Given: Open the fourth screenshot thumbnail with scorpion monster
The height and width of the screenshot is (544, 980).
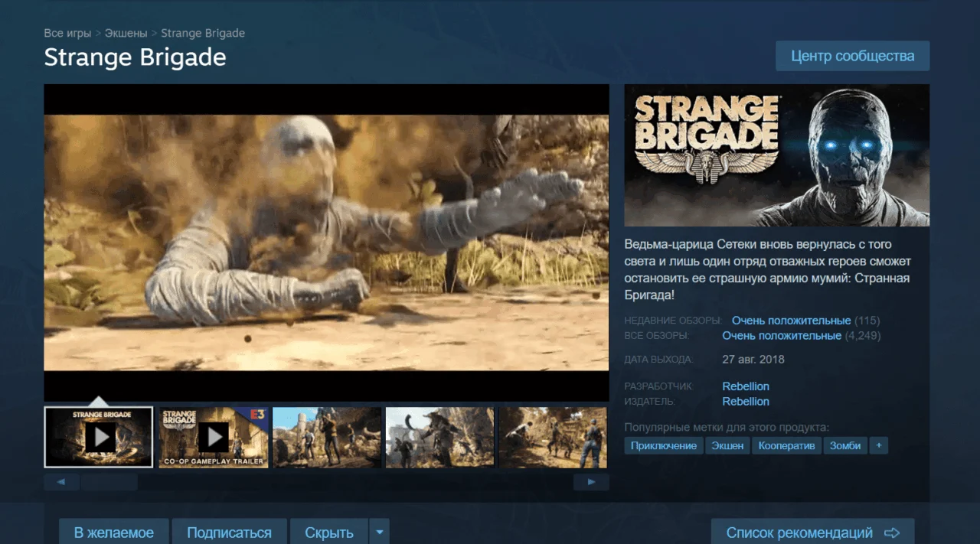Looking at the screenshot, I should tap(440, 437).
